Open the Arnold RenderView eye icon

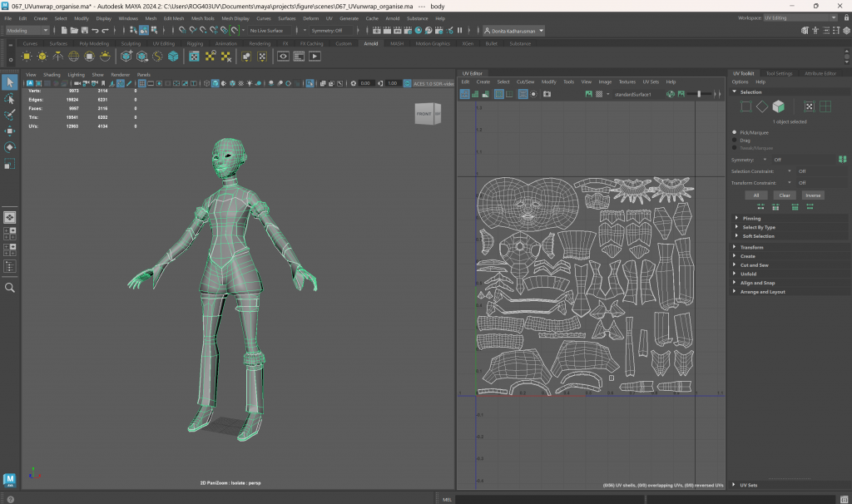283,57
